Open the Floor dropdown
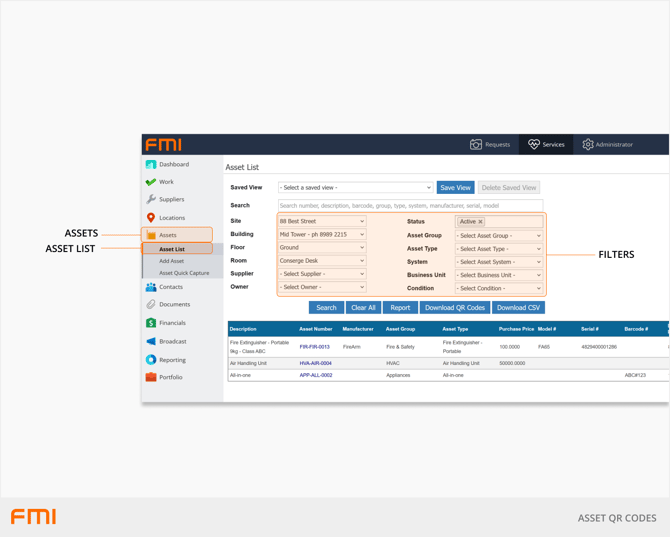Image resolution: width=670 pixels, height=537 pixels. click(322, 247)
